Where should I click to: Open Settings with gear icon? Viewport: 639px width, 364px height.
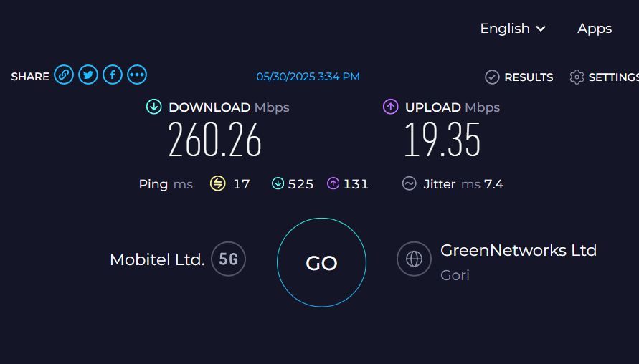click(604, 77)
